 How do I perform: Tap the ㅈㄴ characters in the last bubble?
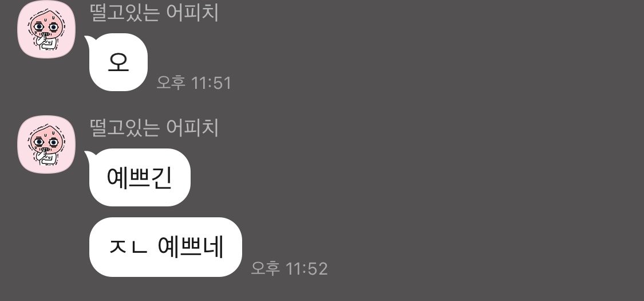point(129,247)
